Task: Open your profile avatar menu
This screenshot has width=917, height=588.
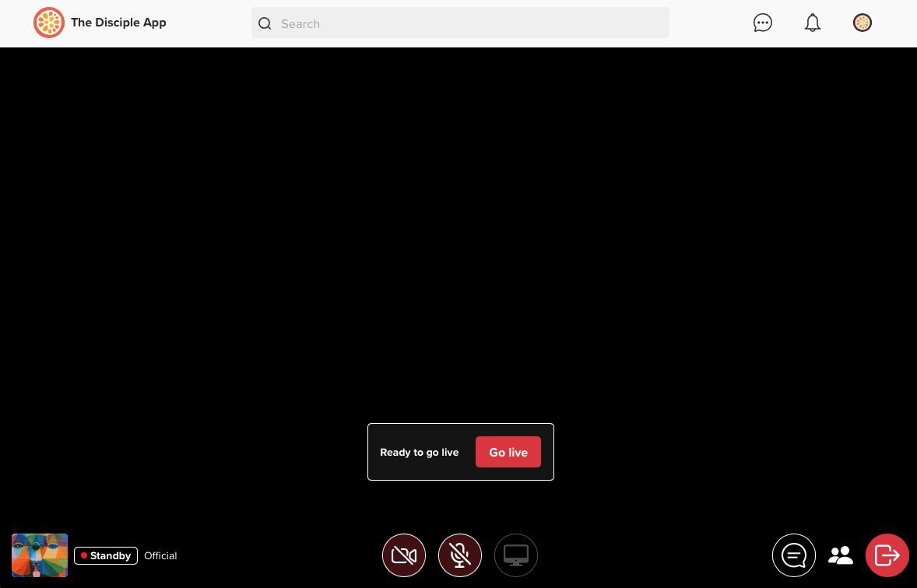Action: pos(863,23)
